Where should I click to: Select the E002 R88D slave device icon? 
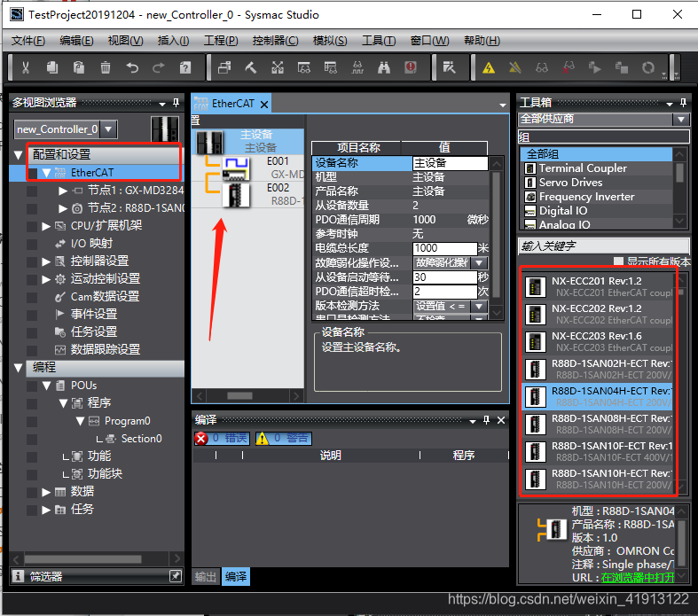(237, 196)
